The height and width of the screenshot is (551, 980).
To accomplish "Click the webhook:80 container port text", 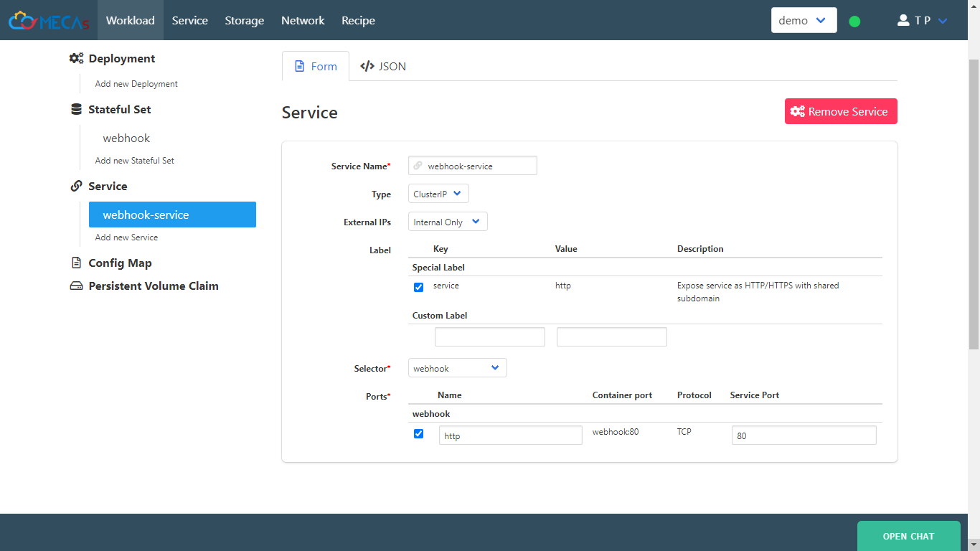I will click(616, 433).
